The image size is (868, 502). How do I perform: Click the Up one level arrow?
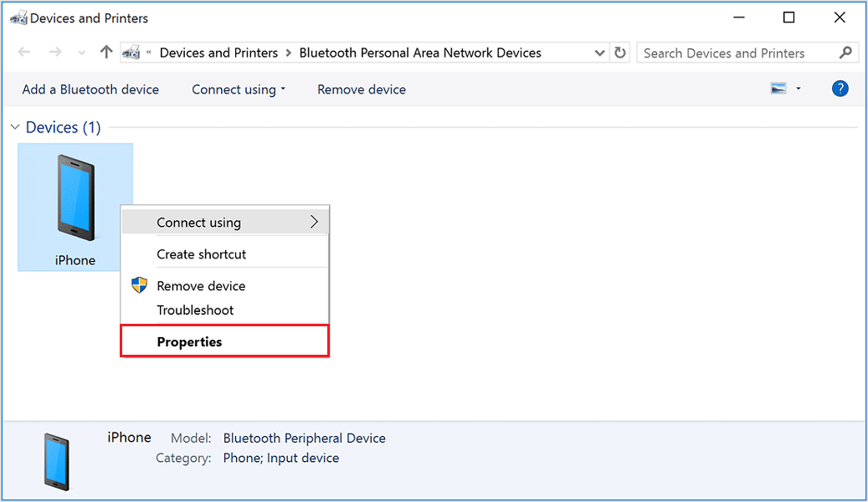[x=105, y=53]
